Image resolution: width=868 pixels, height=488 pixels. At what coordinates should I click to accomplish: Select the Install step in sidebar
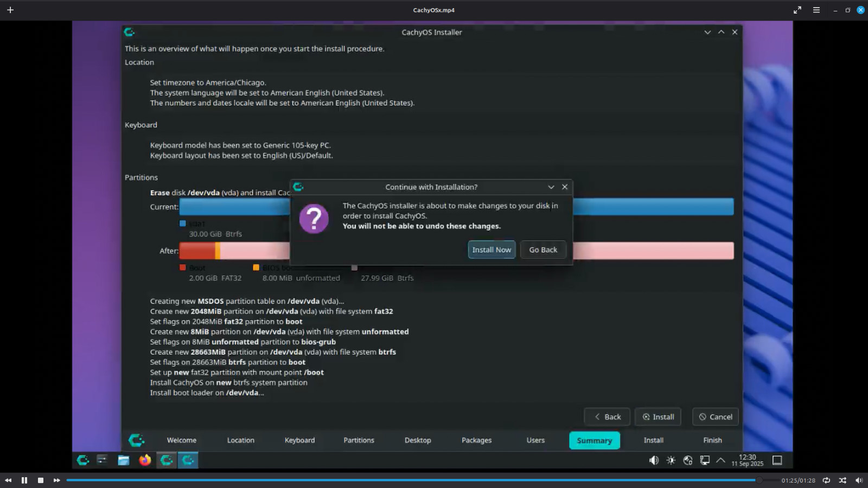(654, 440)
